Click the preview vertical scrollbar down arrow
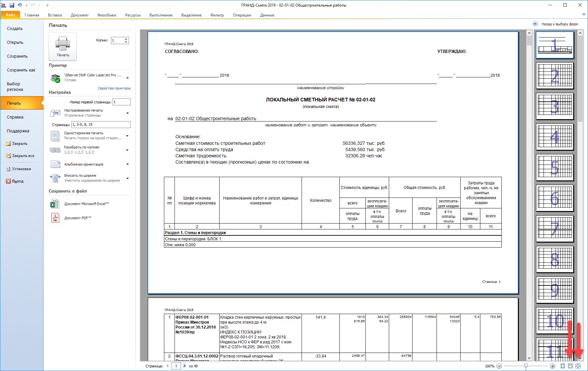The width and height of the screenshot is (588, 371). 529,358
